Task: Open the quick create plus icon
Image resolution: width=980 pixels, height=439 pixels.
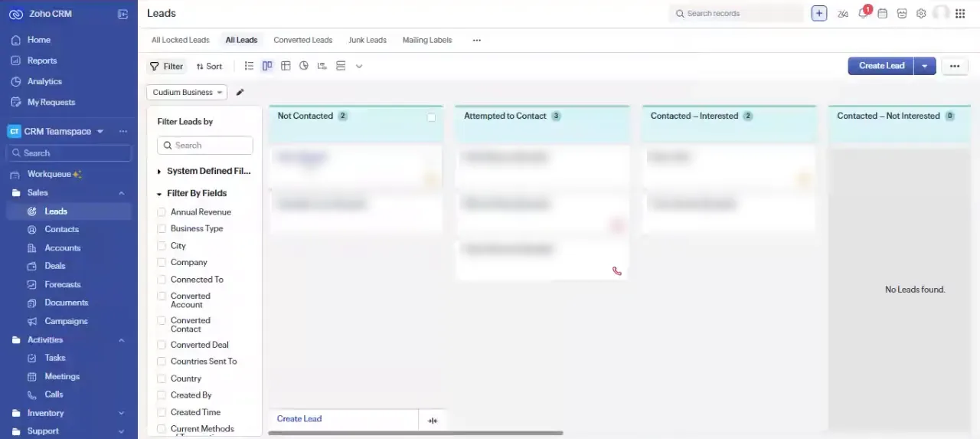Action: 819,14
